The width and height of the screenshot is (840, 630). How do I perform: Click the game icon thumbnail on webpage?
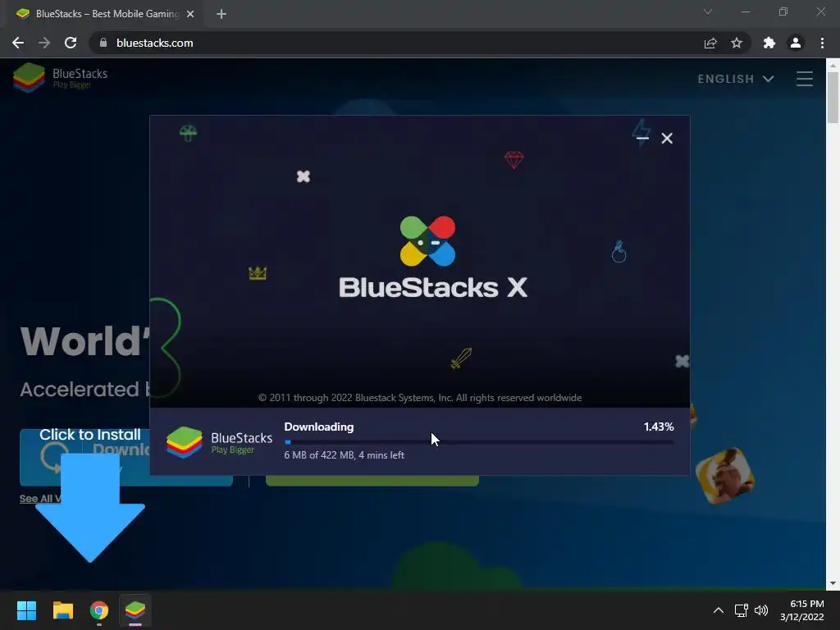[x=724, y=477]
